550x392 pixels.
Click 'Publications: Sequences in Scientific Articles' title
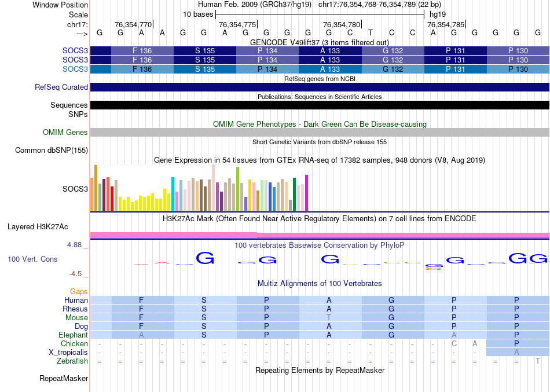pyautogui.click(x=320, y=97)
